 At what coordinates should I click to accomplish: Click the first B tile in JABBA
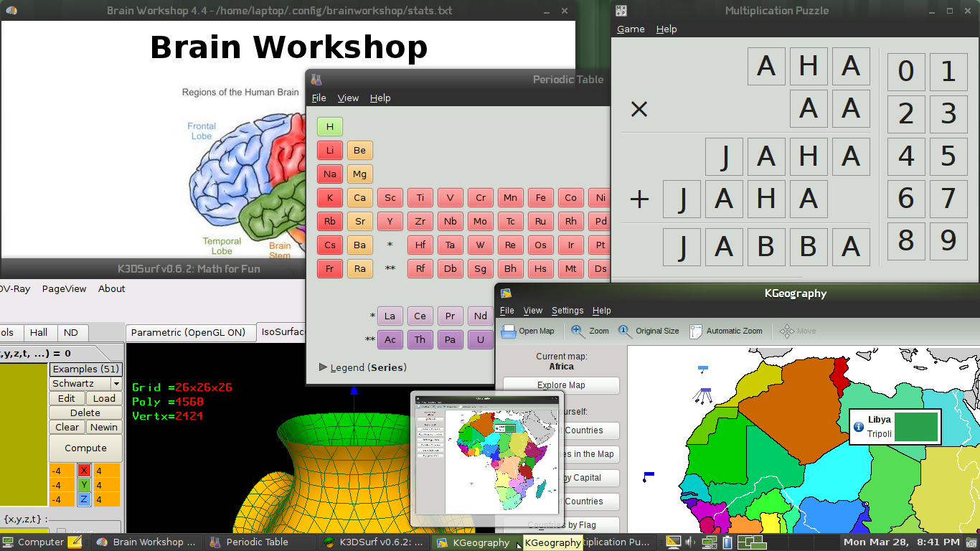tap(766, 247)
